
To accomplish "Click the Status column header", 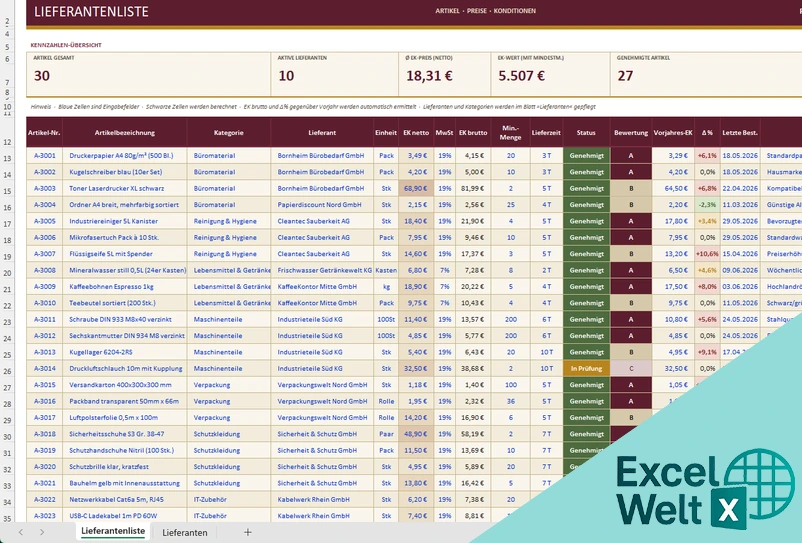I will (x=586, y=132).
